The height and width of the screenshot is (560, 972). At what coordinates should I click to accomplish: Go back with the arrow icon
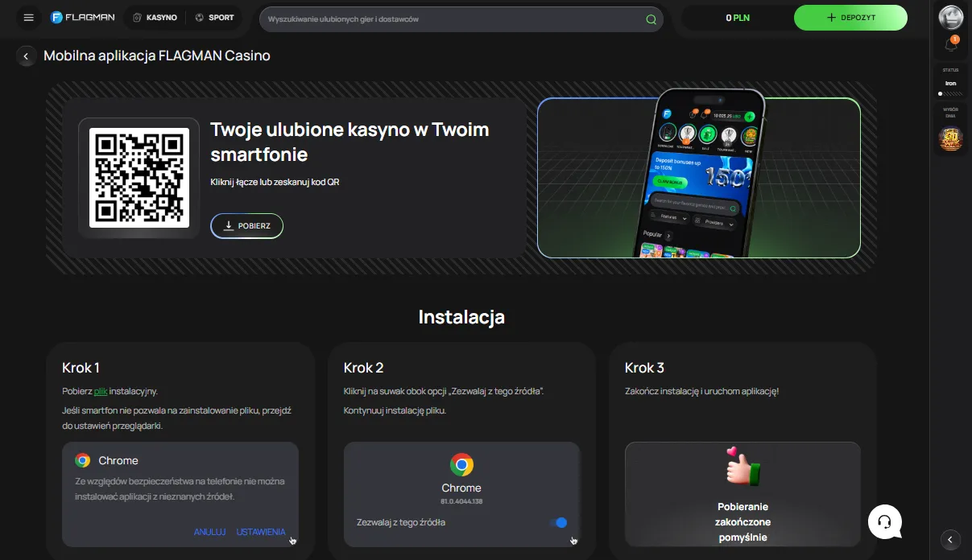click(27, 56)
